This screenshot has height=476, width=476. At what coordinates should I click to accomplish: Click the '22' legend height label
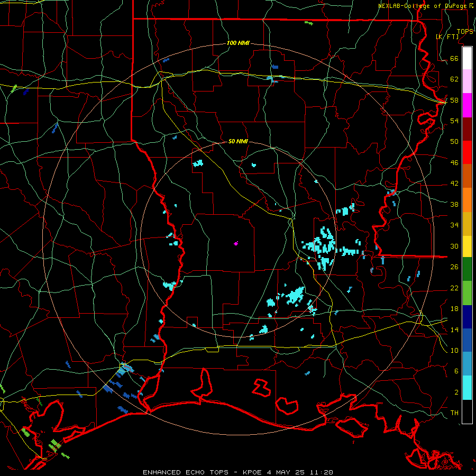click(454, 288)
